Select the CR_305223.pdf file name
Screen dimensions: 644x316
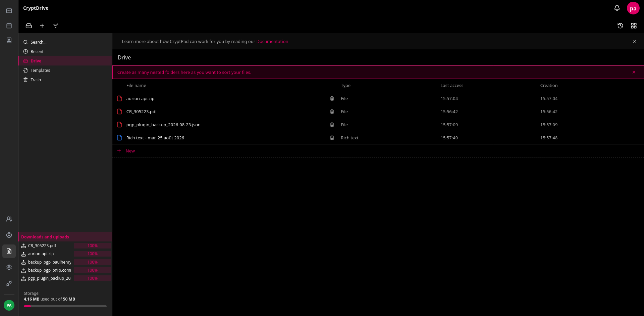click(x=142, y=111)
